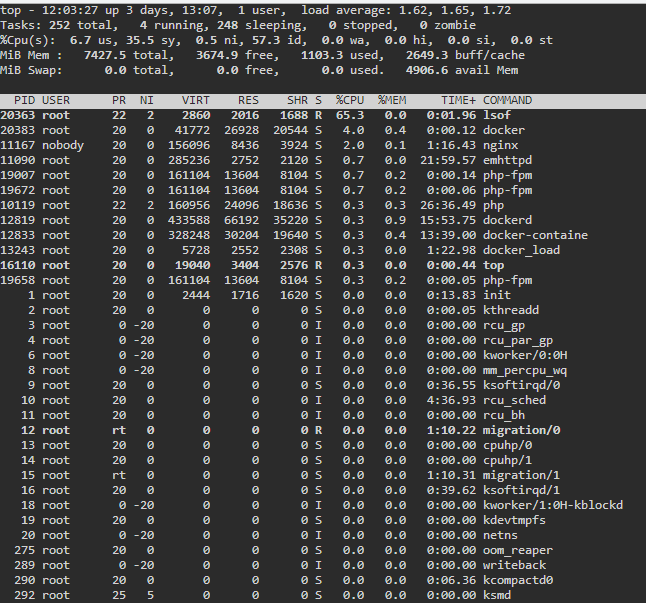646x603 pixels.
Task: Click the 433588 VIRT value of dockerd
Action: click(189, 220)
